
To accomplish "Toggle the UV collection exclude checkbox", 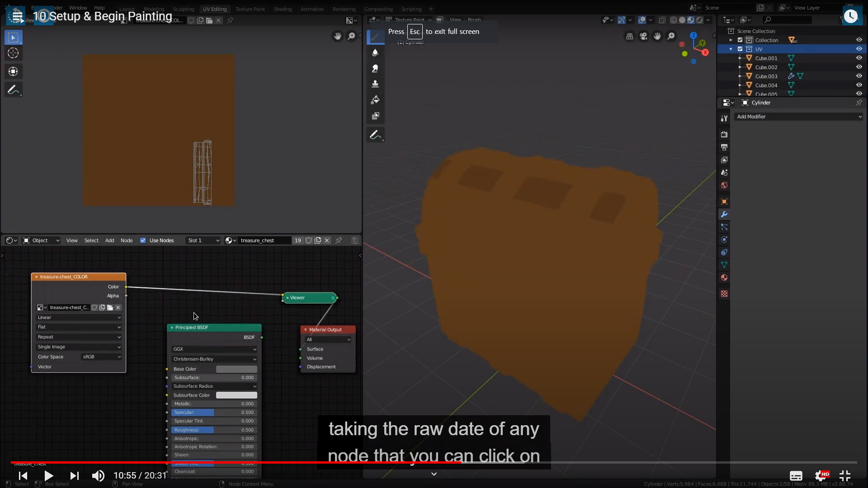I will tap(740, 49).
